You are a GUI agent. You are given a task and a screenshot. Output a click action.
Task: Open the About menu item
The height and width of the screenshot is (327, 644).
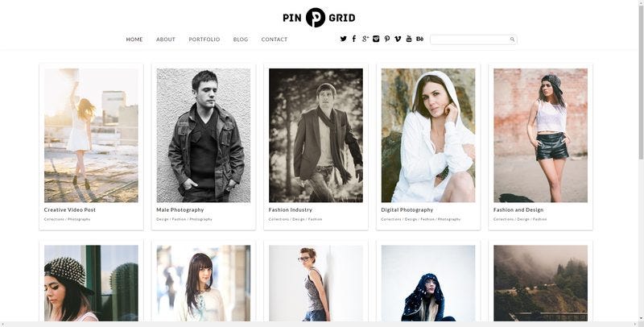click(x=166, y=39)
